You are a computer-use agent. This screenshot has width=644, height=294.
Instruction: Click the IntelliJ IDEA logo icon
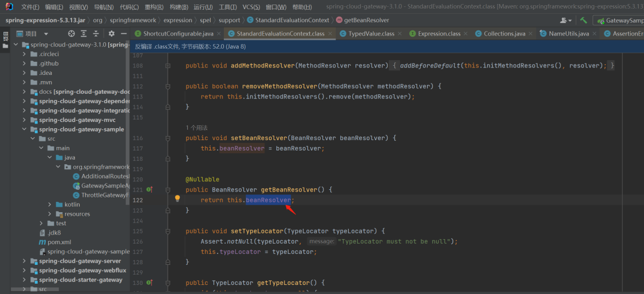[x=9, y=6]
